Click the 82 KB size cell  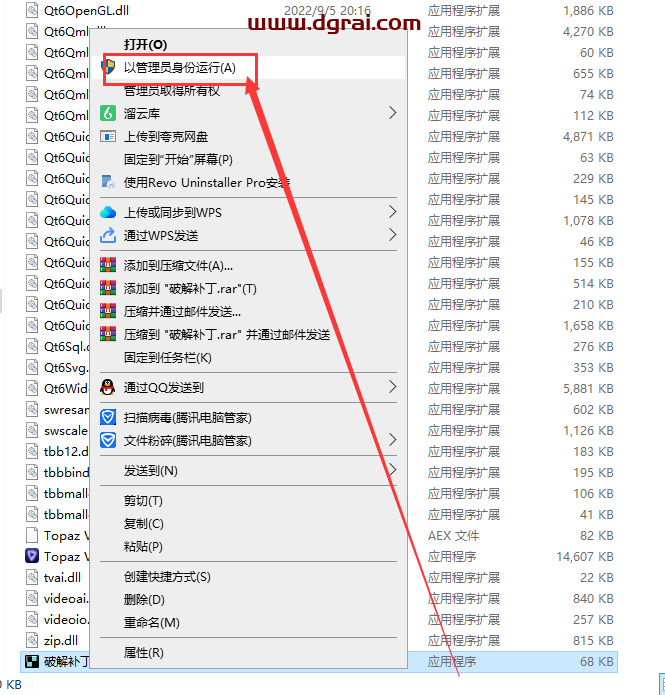pos(597,535)
